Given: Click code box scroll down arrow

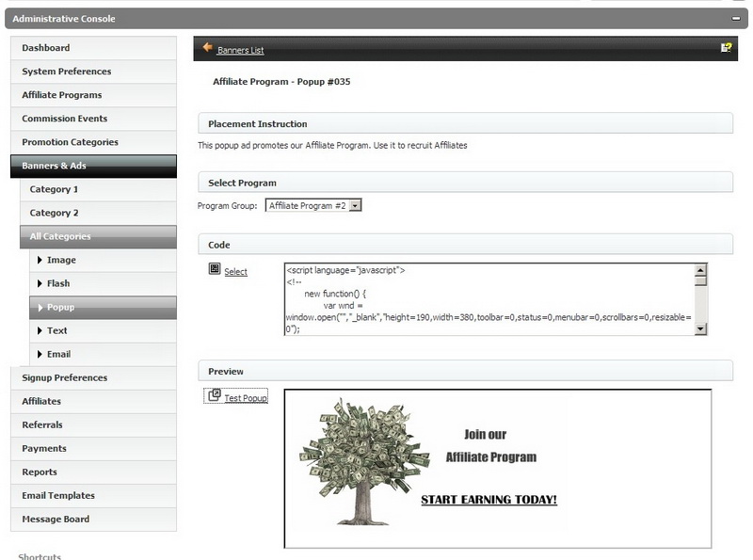Looking at the screenshot, I should pyautogui.click(x=700, y=329).
